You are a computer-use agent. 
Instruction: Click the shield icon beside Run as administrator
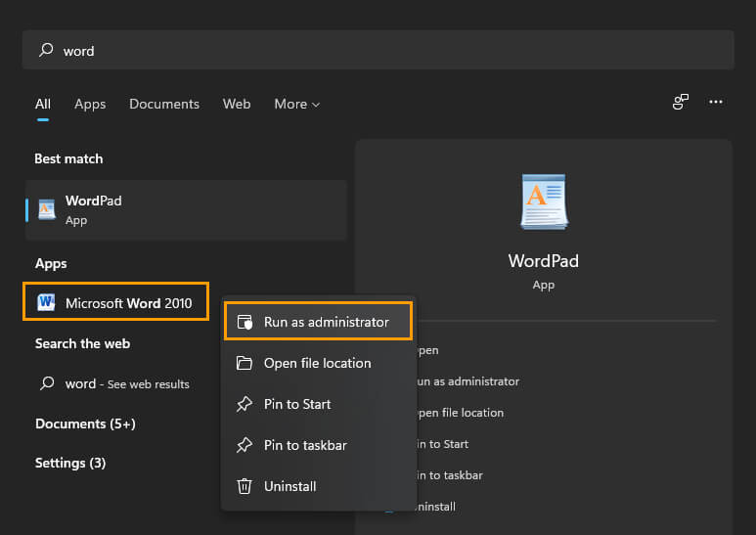point(245,322)
